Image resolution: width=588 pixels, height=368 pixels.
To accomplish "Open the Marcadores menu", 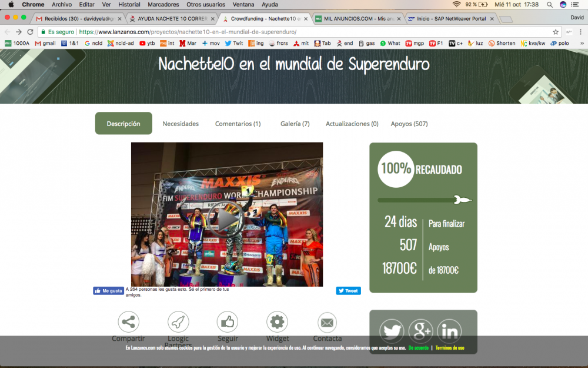I will pyautogui.click(x=163, y=5).
